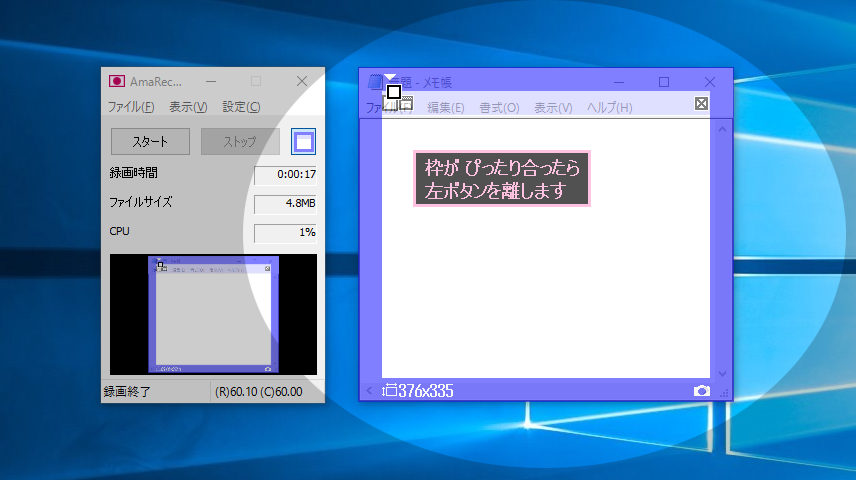Open the ファイル(F) menu in AmaRecTV
Image resolution: width=856 pixels, height=480 pixels.
click(130, 107)
